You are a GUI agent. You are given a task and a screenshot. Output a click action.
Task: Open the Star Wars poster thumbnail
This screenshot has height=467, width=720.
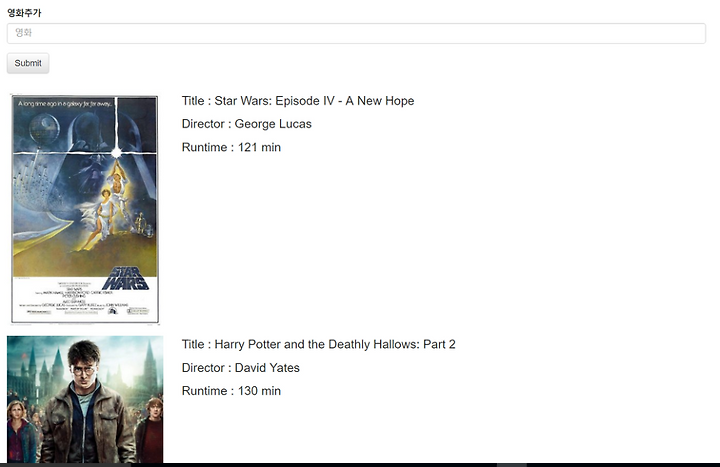[85, 209]
